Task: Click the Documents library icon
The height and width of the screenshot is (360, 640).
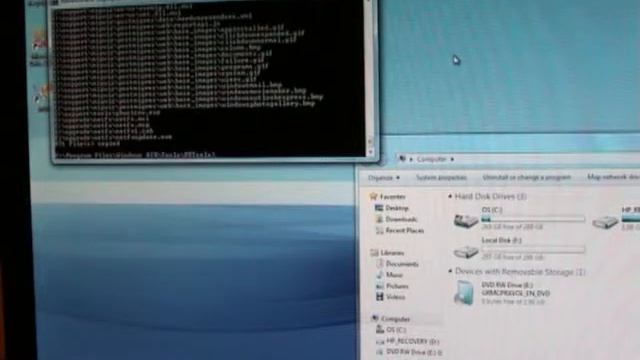Action: pyautogui.click(x=380, y=264)
